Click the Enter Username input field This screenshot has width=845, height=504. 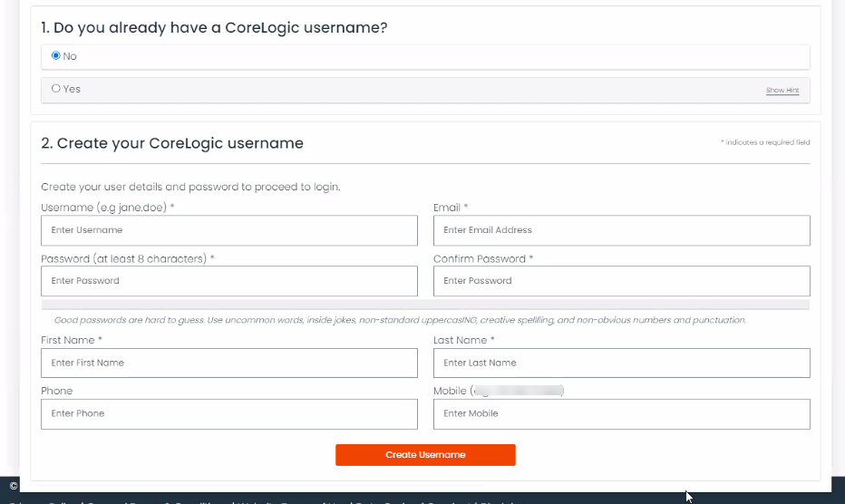point(229,230)
